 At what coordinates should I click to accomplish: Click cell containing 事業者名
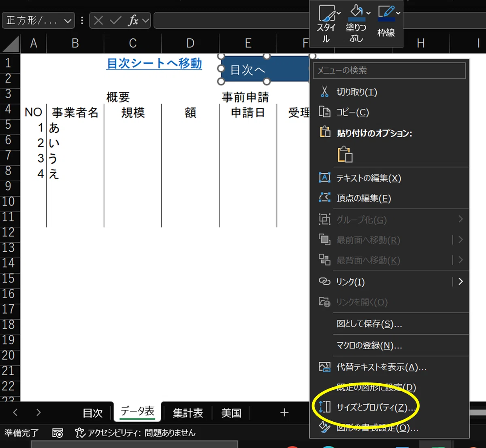point(75,112)
